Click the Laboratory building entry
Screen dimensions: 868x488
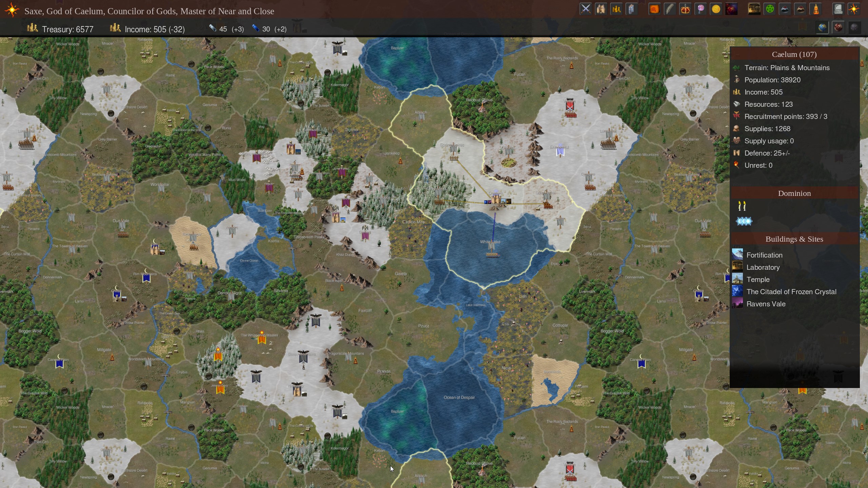(763, 267)
